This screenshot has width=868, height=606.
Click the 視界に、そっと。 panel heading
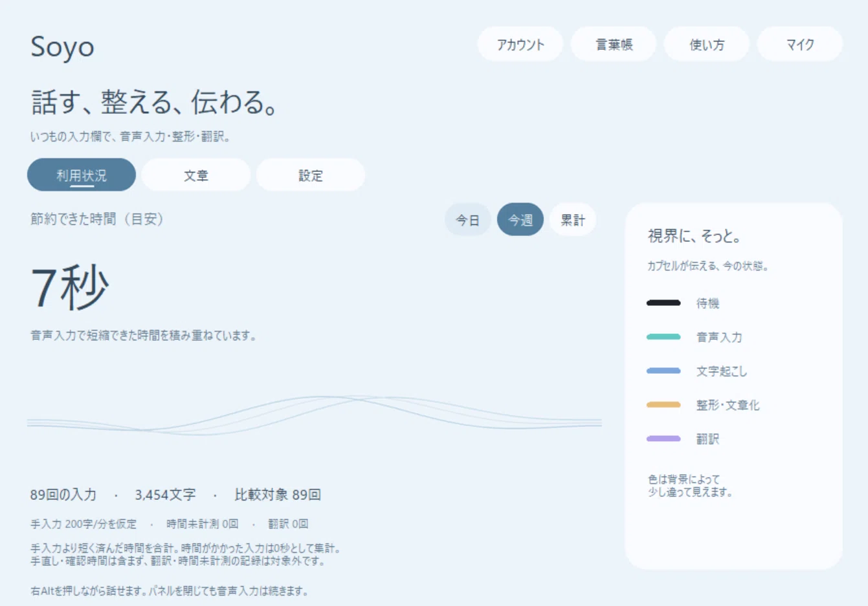click(x=695, y=236)
